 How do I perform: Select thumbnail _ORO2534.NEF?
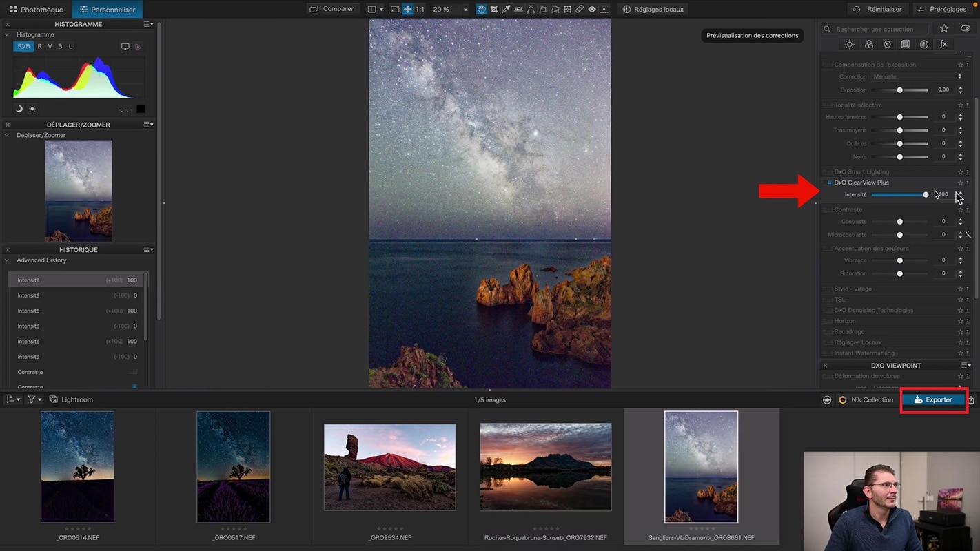[x=389, y=467]
